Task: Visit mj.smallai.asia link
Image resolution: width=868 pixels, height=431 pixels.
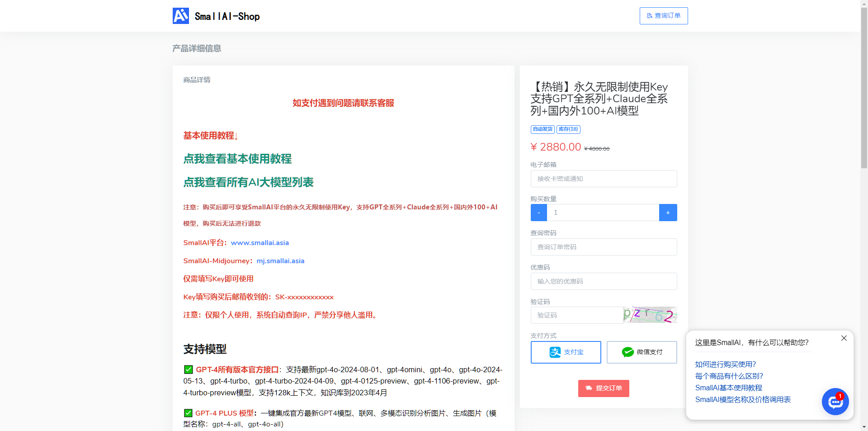Action: (281, 261)
